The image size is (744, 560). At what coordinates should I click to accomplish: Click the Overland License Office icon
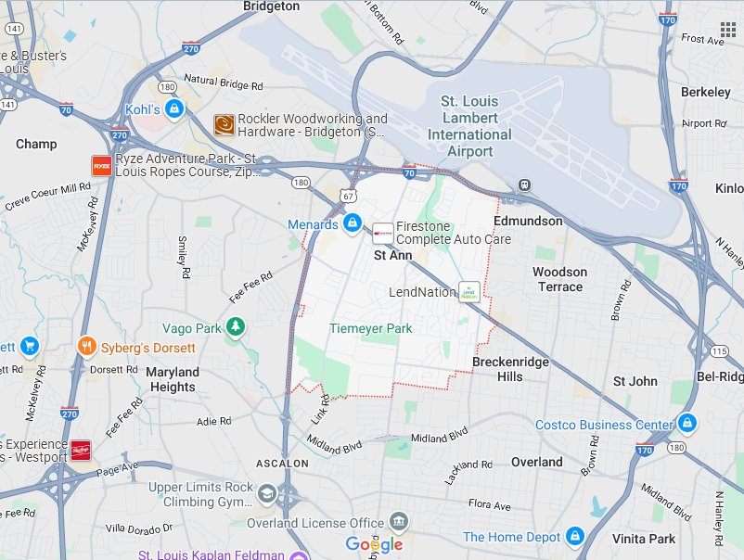pyautogui.click(x=398, y=523)
